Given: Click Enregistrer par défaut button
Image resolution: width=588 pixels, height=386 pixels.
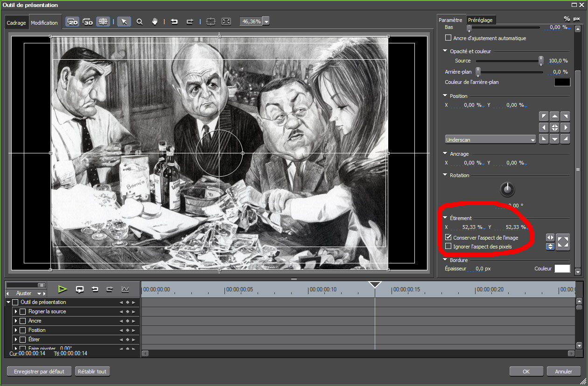Looking at the screenshot, I should click(x=39, y=372).
